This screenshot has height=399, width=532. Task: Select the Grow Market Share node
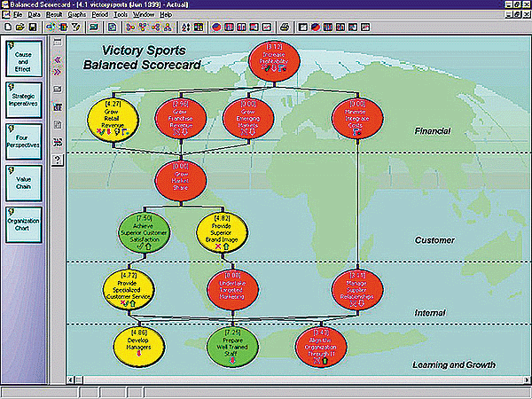click(x=181, y=181)
